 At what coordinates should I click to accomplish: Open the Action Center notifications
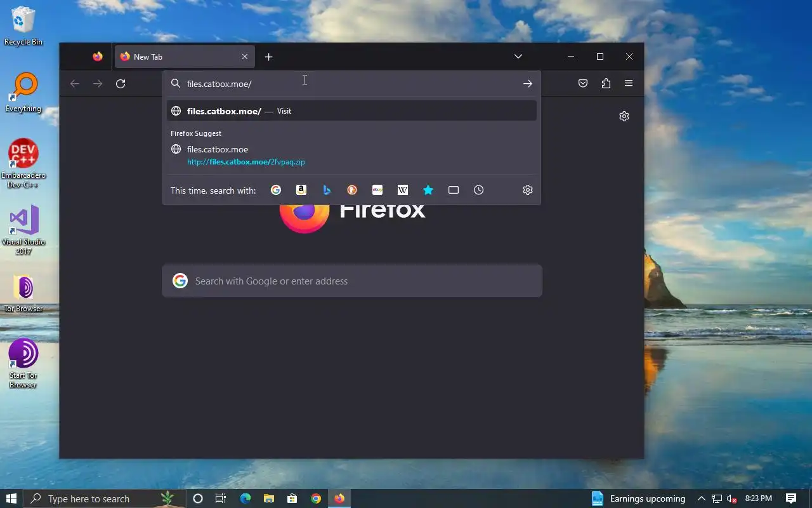(x=791, y=498)
